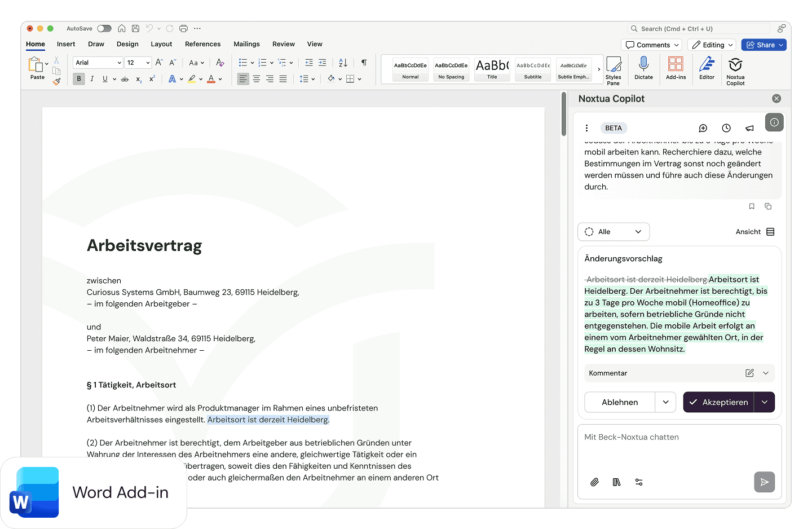This screenshot has height=529, width=812.
Task: Open the borders dropdown arrow
Action: coord(359,79)
